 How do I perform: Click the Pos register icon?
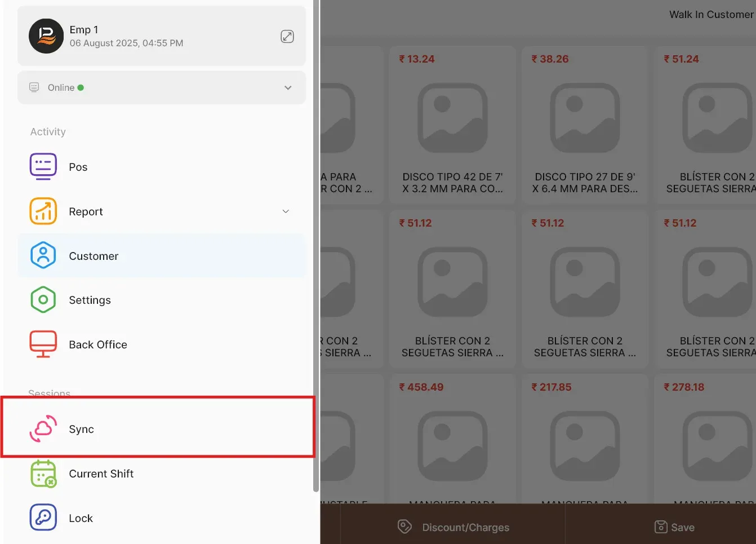click(43, 167)
